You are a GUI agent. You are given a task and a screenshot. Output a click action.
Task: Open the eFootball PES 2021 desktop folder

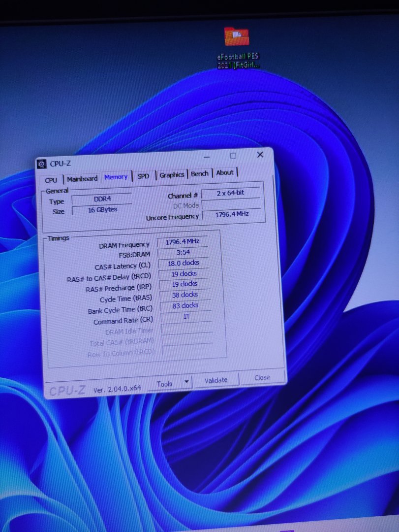coord(238,48)
